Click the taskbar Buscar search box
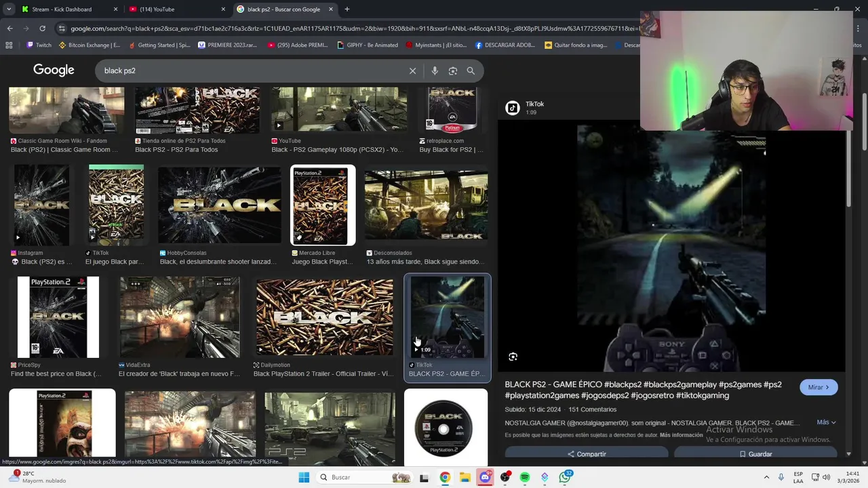This screenshot has height=488, width=868. [365, 477]
